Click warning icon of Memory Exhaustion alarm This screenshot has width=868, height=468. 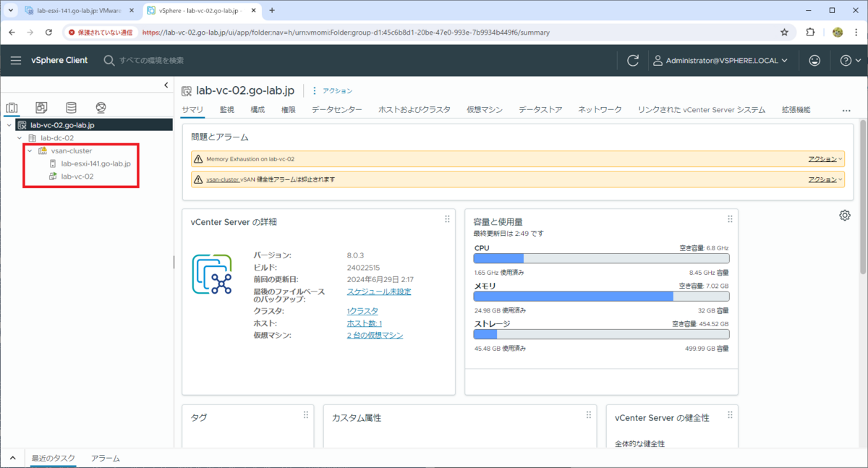click(198, 159)
